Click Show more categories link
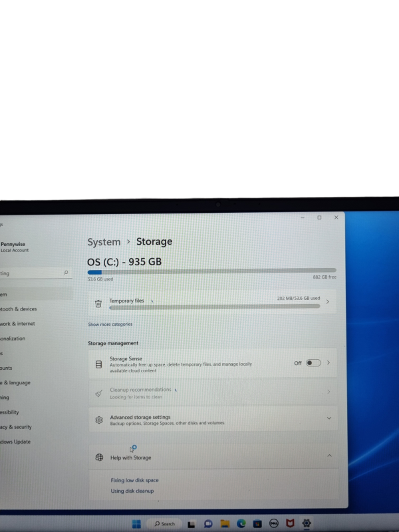The image size is (399, 532). 110,324
